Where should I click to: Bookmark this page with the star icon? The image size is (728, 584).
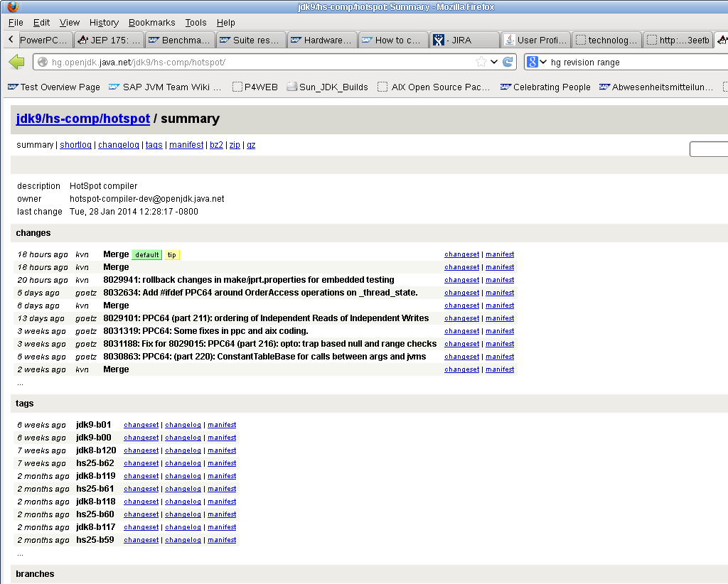pyautogui.click(x=481, y=62)
